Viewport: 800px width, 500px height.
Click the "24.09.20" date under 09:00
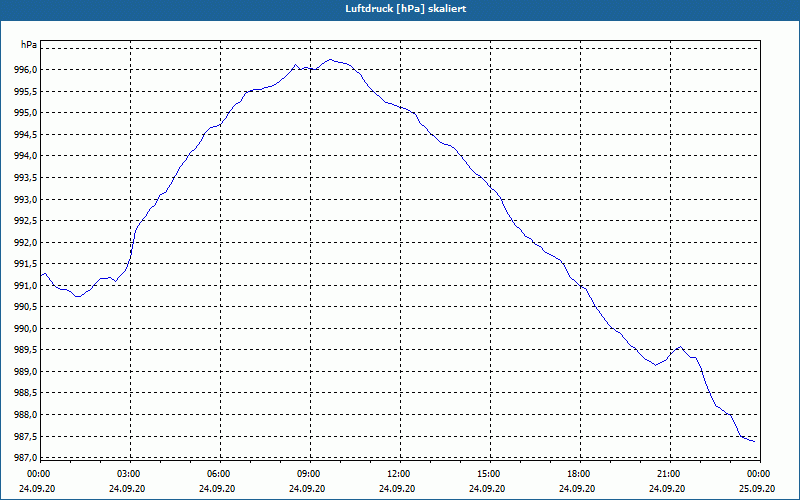307,489
